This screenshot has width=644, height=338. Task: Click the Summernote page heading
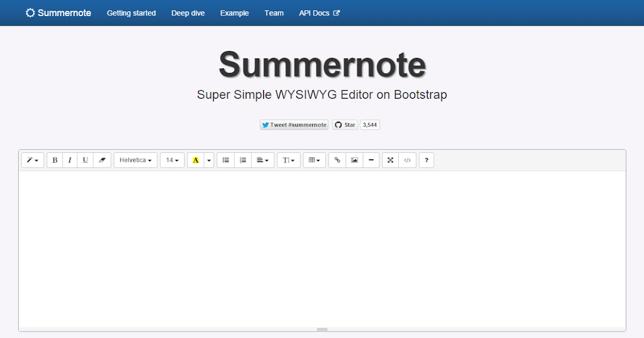click(322, 64)
